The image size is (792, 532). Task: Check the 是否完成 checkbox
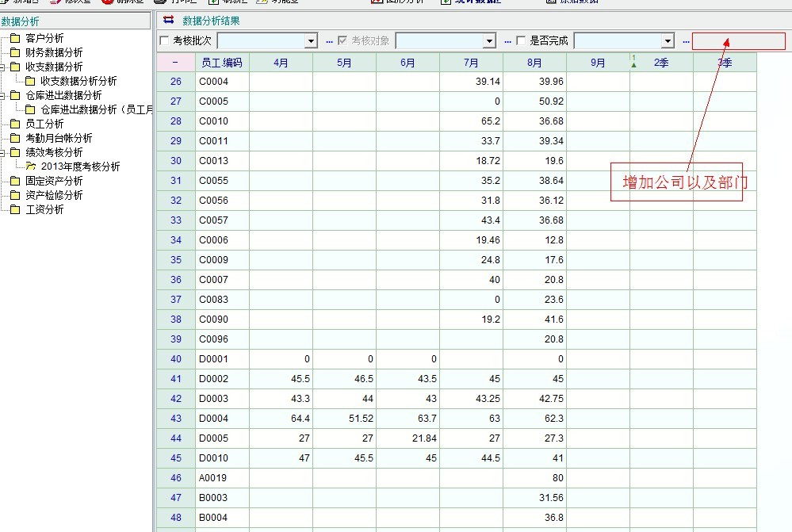coord(521,40)
